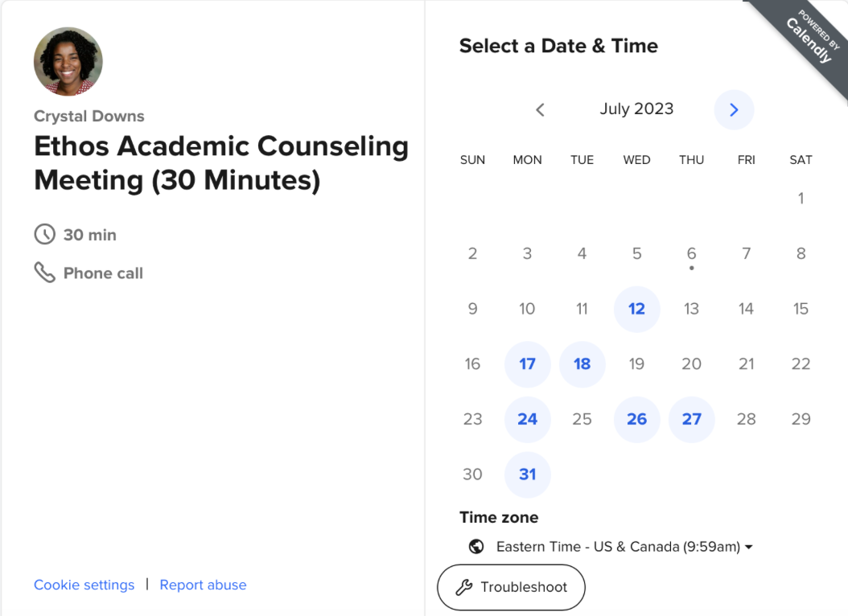Go to the previous month
The image size is (848, 616).
click(x=540, y=110)
